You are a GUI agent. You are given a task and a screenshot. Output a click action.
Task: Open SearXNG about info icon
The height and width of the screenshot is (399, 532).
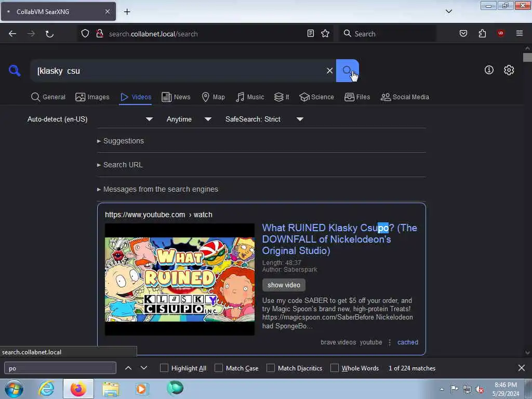(x=489, y=70)
